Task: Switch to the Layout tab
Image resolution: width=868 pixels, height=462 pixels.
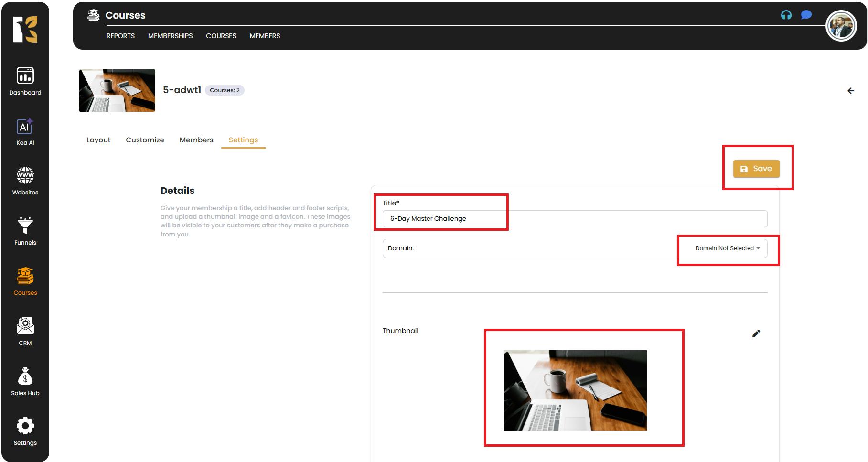Action: point(98,140)
